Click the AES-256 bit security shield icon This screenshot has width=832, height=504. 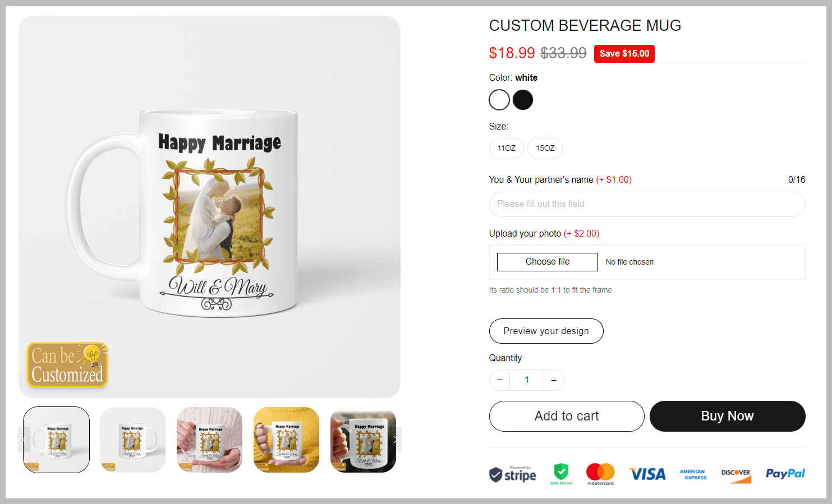point(561,474)
